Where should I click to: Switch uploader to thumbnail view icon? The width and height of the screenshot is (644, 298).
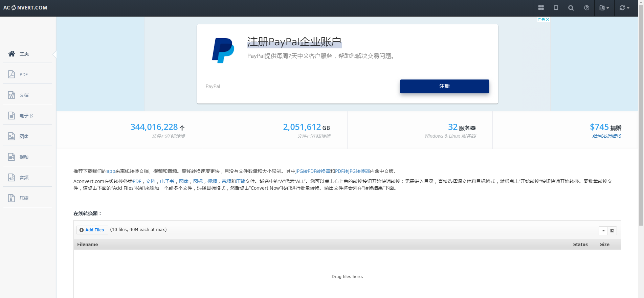tap(612, 231)
